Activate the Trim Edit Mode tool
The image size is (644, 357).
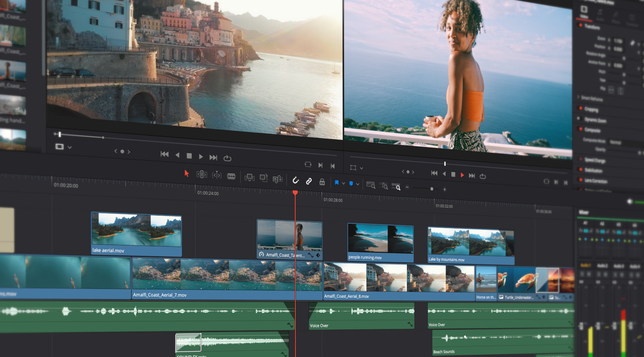202,174
